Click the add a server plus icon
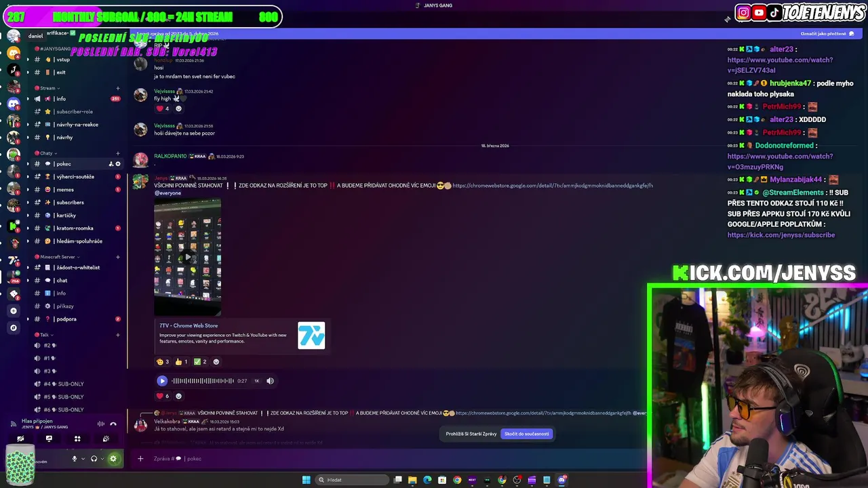Screen dimensions: 868x488 (14, 311)
